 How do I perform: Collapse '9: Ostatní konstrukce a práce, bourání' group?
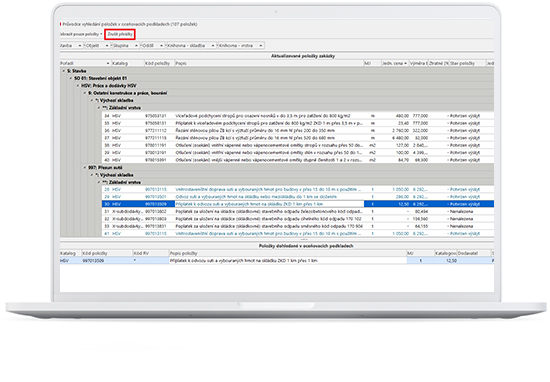pyautogui.click(x=85, y=93)
